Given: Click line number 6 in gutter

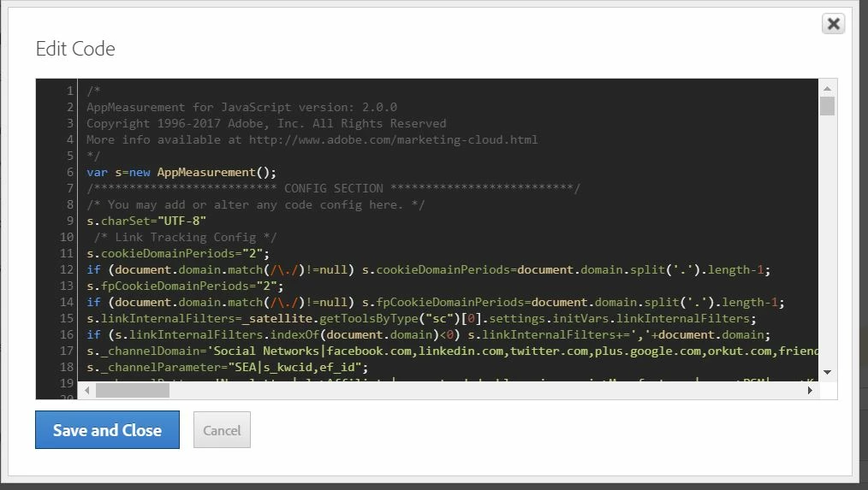Looking at the screenshot, I should 69,172.
